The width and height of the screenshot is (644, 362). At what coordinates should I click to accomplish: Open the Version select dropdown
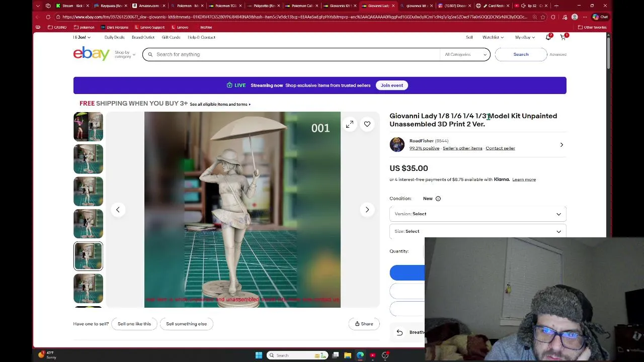(478, 214)
